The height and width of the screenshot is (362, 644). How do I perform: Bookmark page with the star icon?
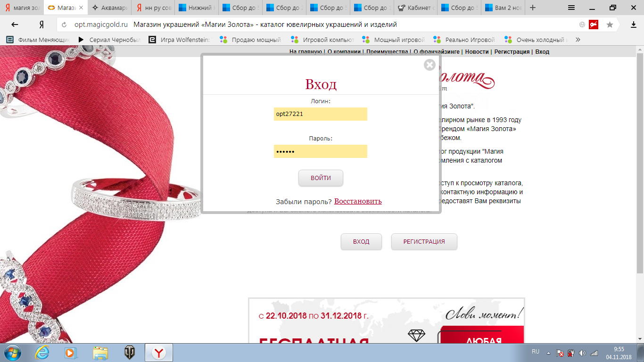610,25
